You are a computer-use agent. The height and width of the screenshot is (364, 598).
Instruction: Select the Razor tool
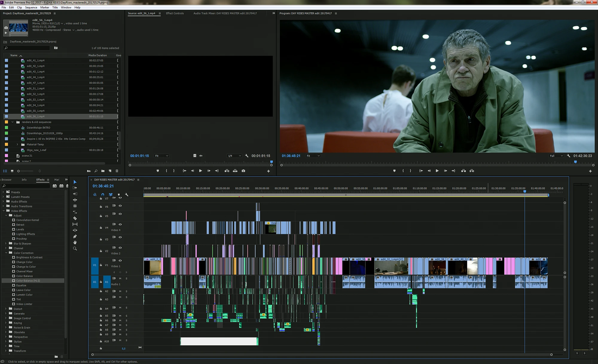[75, 218]
